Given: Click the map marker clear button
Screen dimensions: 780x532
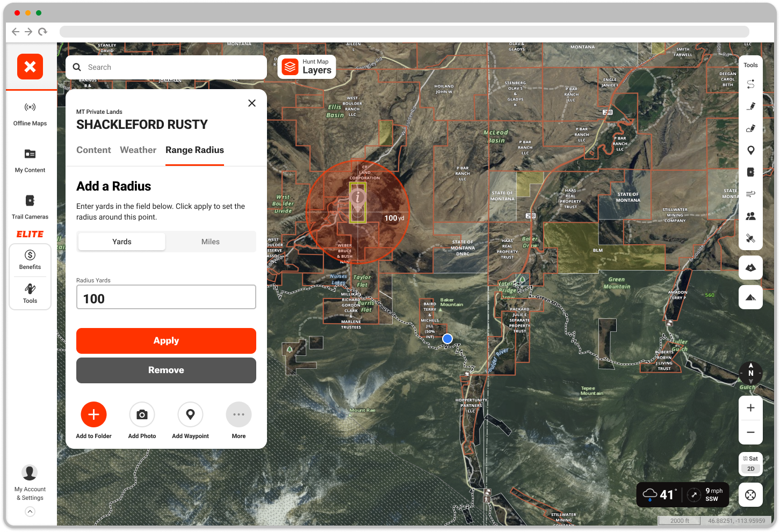Looking at the screenshot, I should tap(751, 267).
